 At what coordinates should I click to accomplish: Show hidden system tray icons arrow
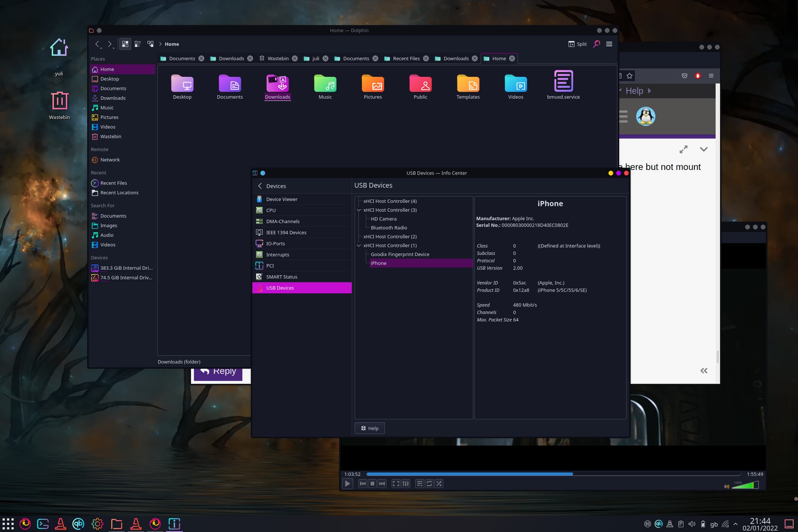point(735,524)
